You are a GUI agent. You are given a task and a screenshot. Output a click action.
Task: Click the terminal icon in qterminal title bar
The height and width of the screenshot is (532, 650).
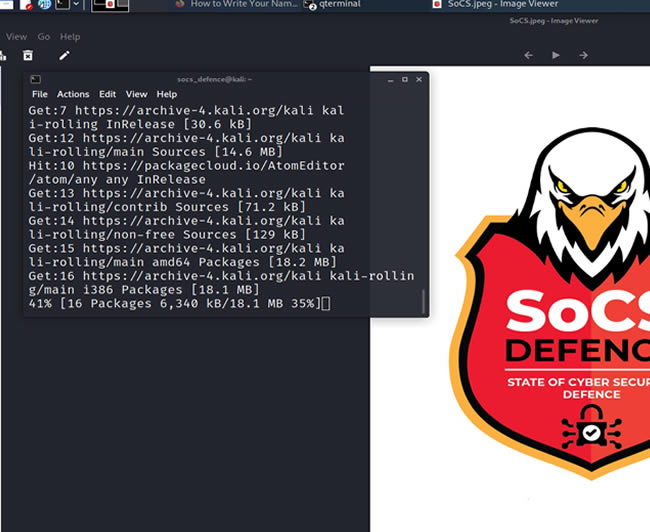tap(35, 79)
